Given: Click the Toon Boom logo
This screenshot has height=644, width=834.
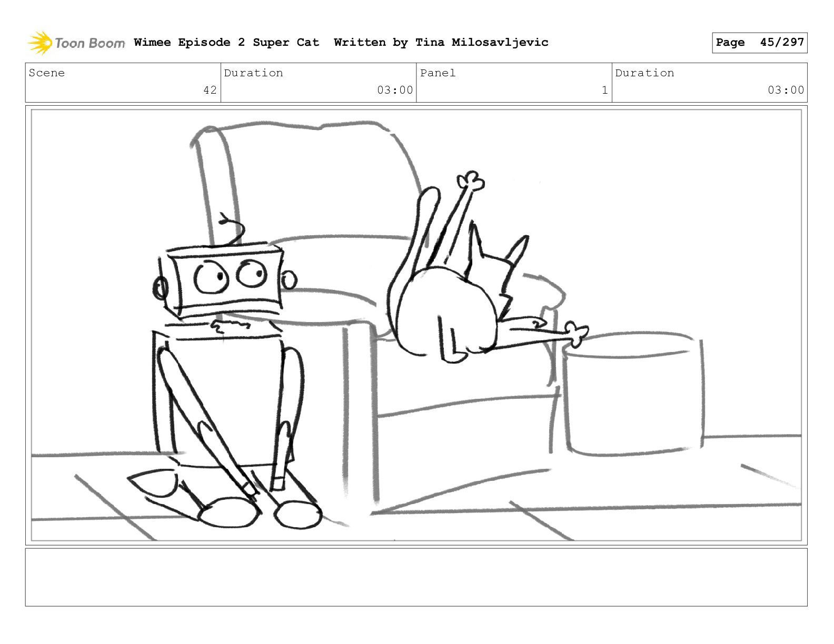Looking at the screenshot, I should (76, 43).
